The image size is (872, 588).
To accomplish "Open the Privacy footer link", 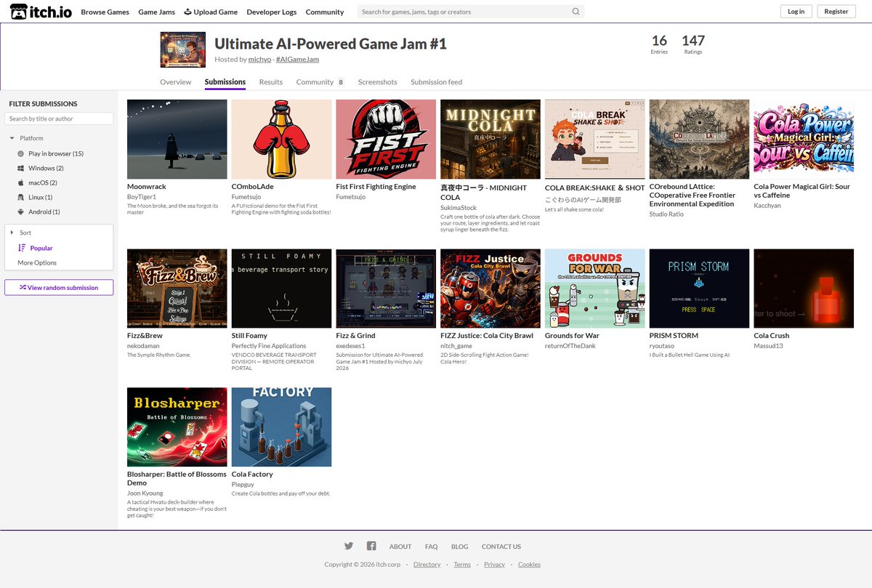I will coord(494,564).
